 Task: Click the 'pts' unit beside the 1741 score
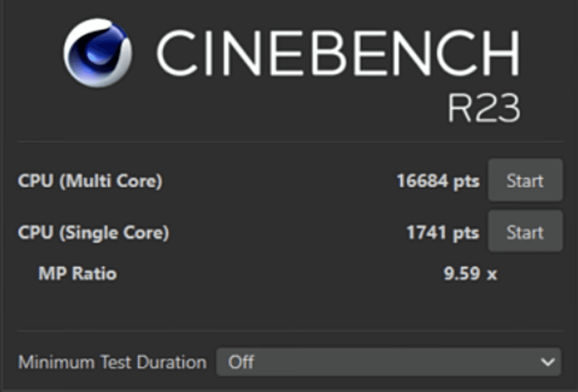pyautogui.click(x=466, y=232)
